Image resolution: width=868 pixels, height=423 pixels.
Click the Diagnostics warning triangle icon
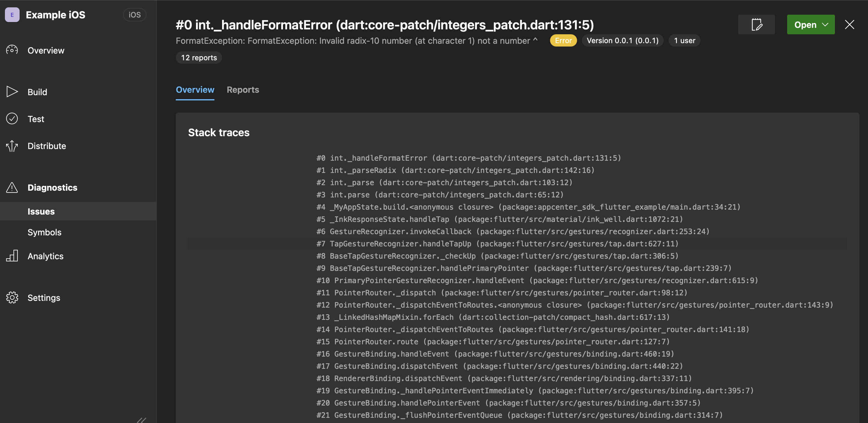[x=12, y=187]
